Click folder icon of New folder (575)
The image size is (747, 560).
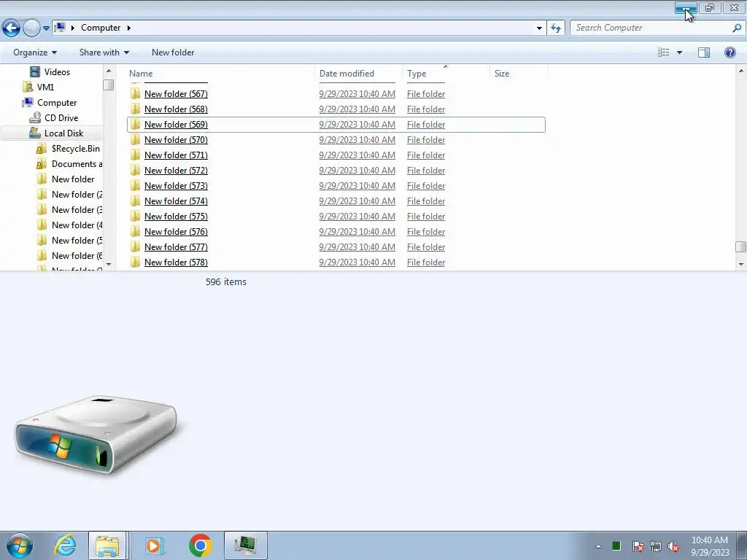click(135, 216)
